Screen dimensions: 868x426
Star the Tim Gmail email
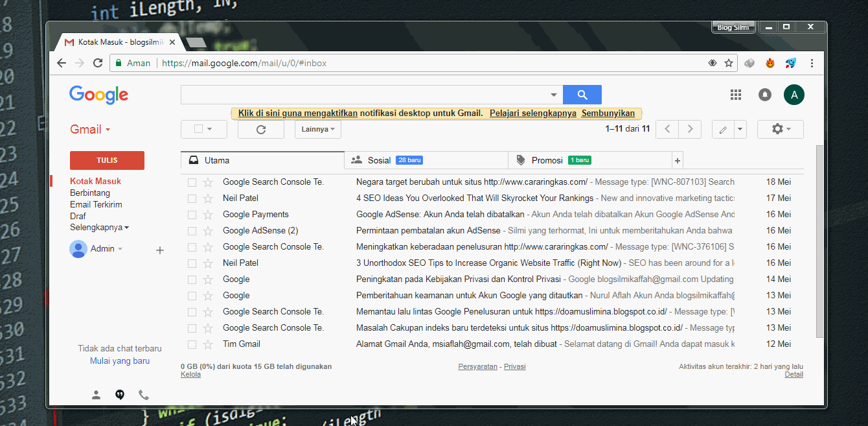(x=208, y=344)
